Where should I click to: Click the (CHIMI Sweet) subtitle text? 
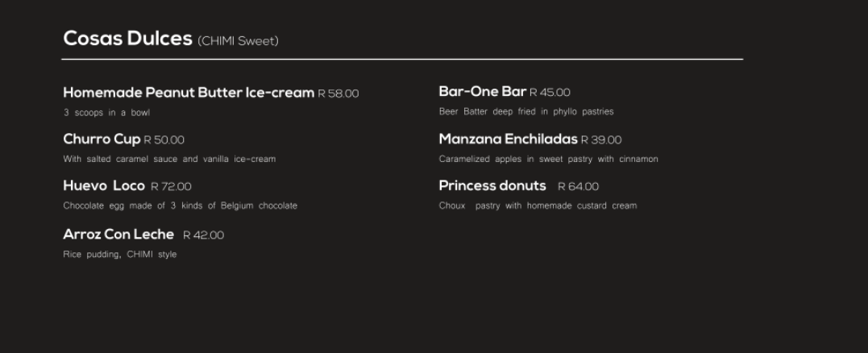(238, 41)
